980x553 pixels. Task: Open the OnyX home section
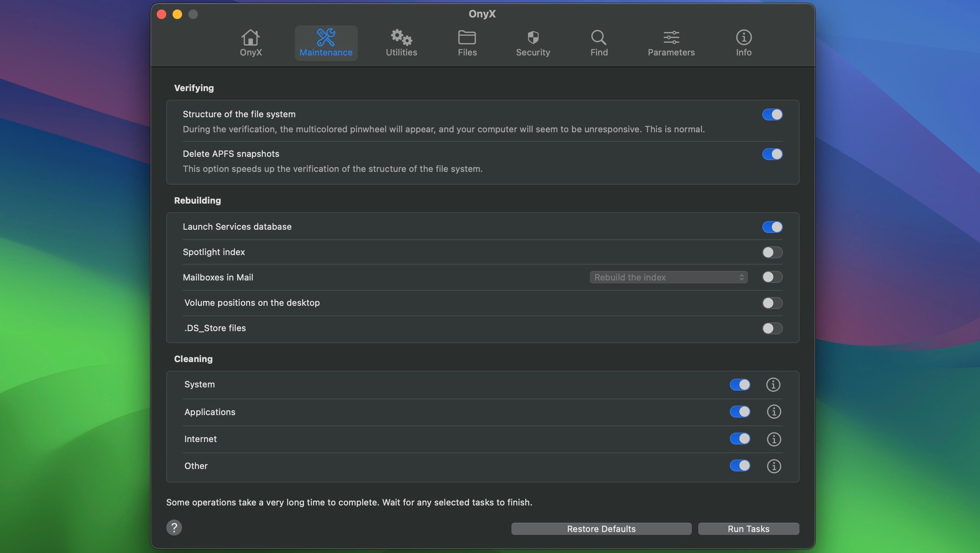click(251, 42)
